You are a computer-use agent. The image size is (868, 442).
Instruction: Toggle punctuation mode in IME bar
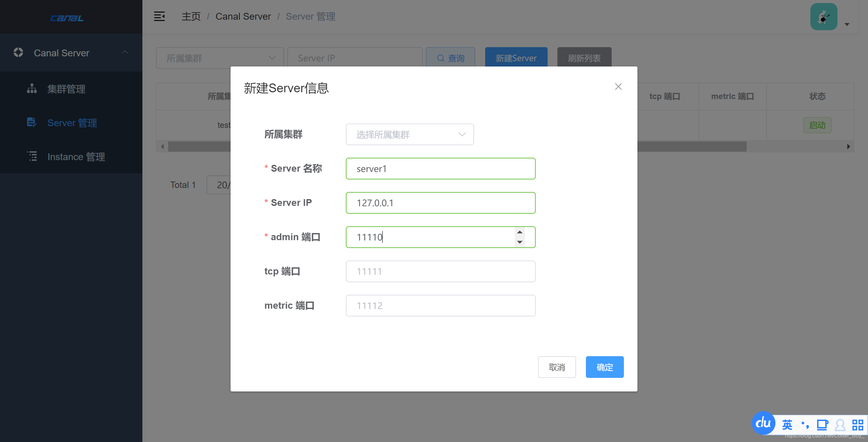805,425
